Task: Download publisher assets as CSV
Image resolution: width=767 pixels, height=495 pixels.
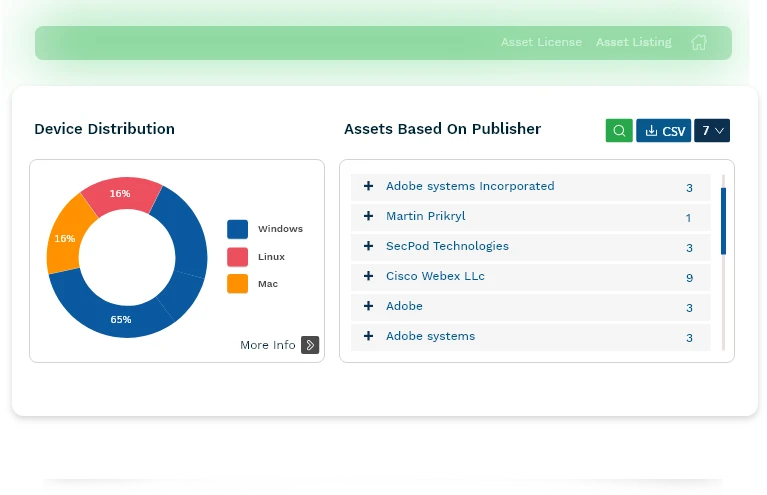Action: tap(663, 131)
